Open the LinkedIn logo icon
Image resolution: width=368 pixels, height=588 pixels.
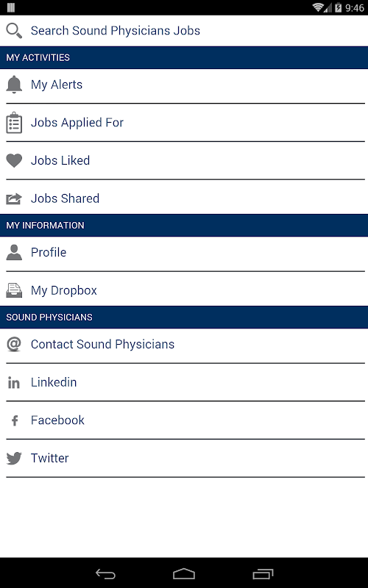click(14, 382)
